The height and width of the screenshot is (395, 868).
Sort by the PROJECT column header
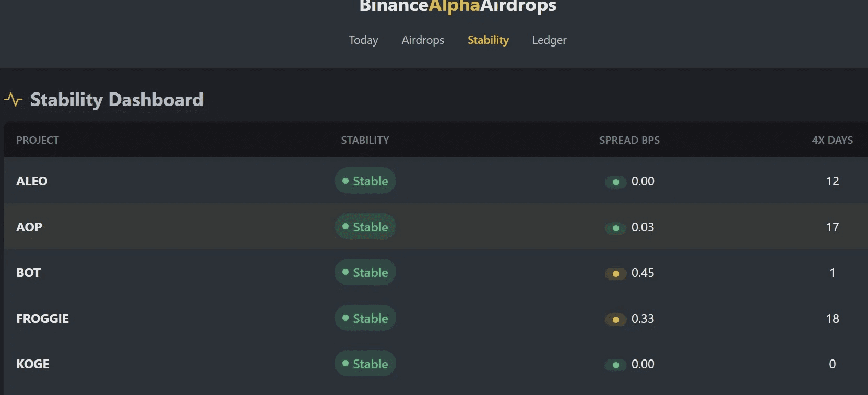(38, 140)
